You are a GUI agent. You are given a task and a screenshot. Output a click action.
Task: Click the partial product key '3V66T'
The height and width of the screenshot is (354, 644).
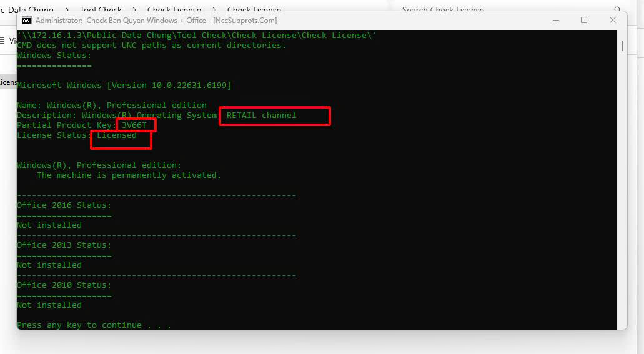tap(134, 125)
